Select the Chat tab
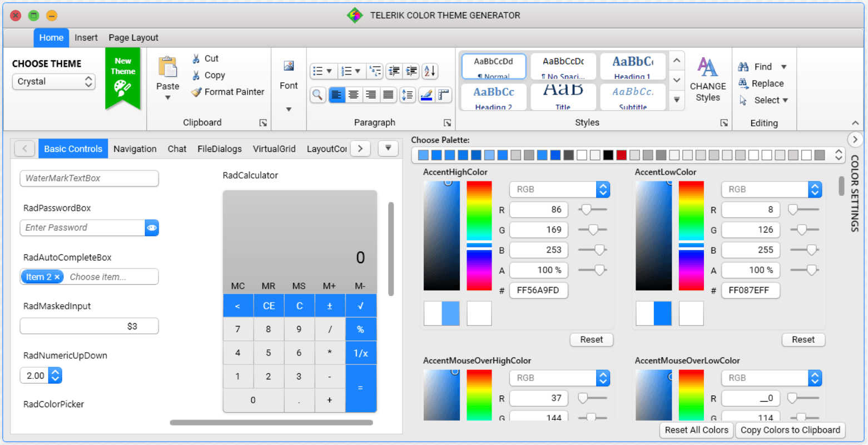The width and height of the screenshot is (868, 445). coord(177,149)
